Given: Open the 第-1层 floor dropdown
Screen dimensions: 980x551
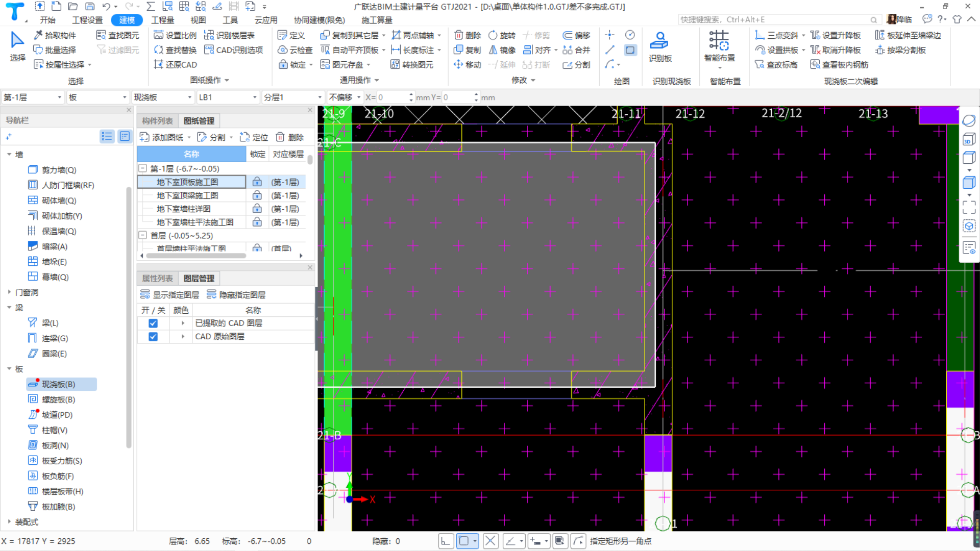Looking at the screenshot, I should [x=33, y=97].
